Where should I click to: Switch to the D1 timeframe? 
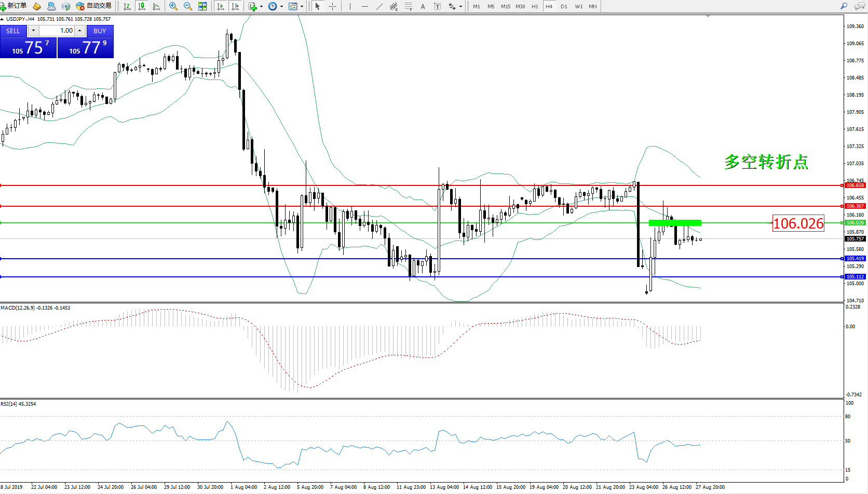[x=564, y=6]
